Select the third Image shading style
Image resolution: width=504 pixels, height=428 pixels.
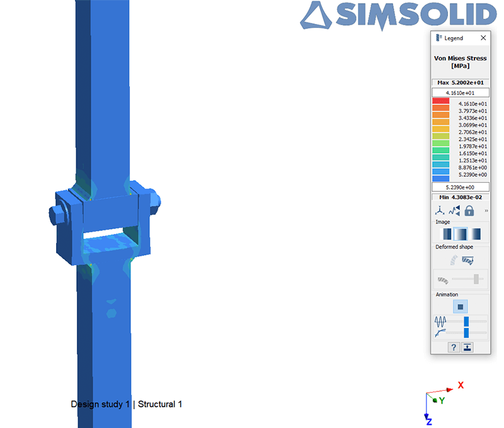(x=476, y=234)
